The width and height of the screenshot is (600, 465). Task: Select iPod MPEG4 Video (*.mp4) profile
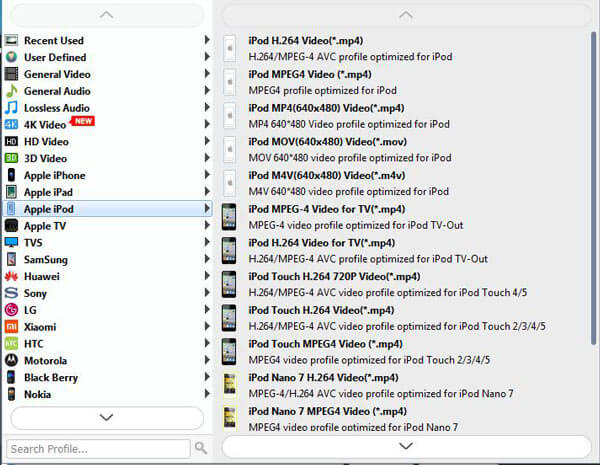click(406, 82)
